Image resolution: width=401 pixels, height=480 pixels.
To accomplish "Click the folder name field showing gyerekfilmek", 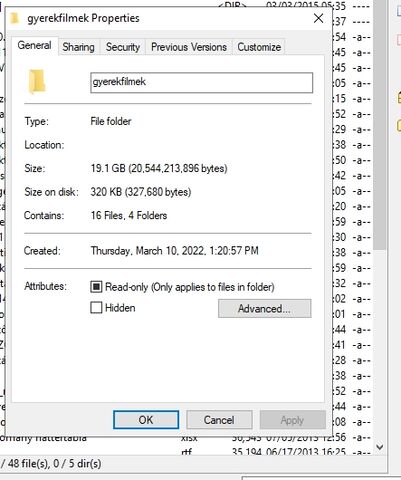I will pos(202,82).
